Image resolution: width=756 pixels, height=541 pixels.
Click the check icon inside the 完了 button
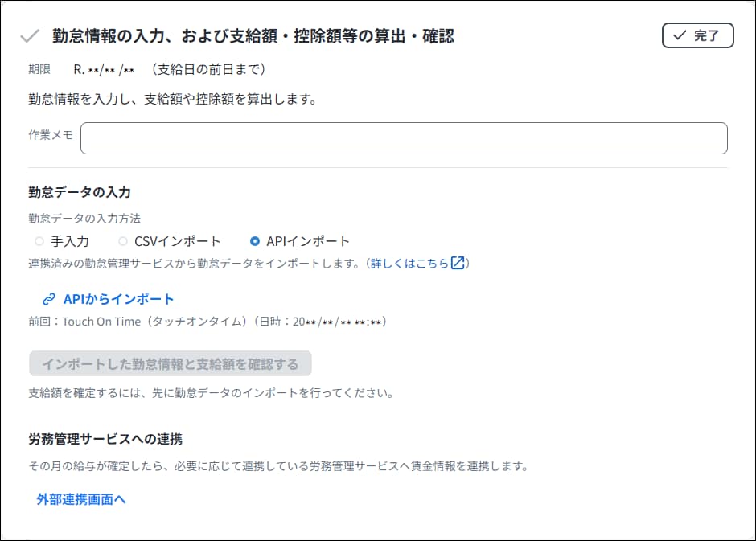[x=680, y=36]
